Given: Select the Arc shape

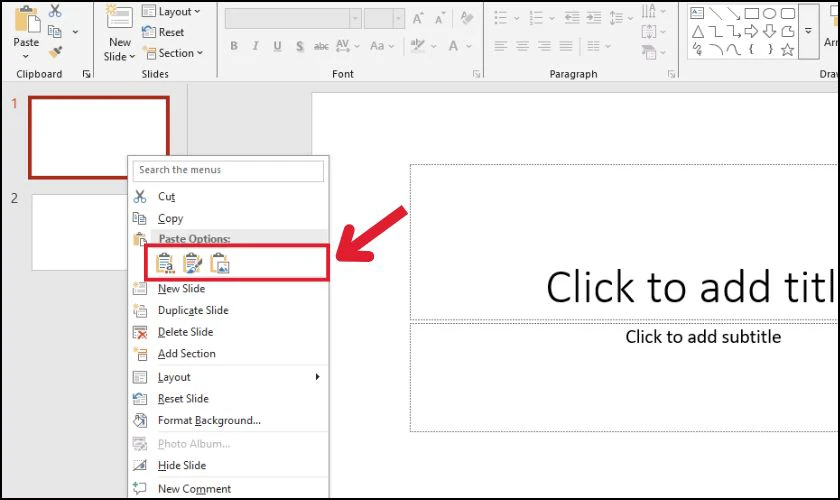Looking at the screenshot, I should coord(715,50).
